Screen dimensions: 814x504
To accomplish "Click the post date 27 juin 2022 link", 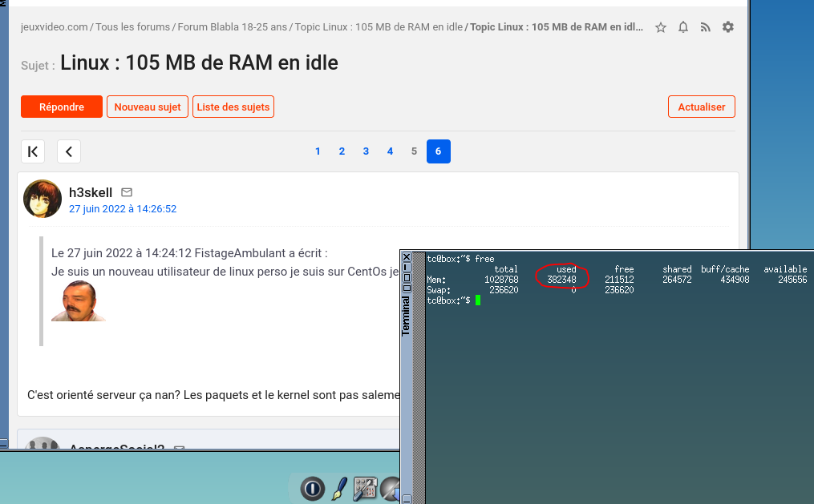I will click(123, 209).
